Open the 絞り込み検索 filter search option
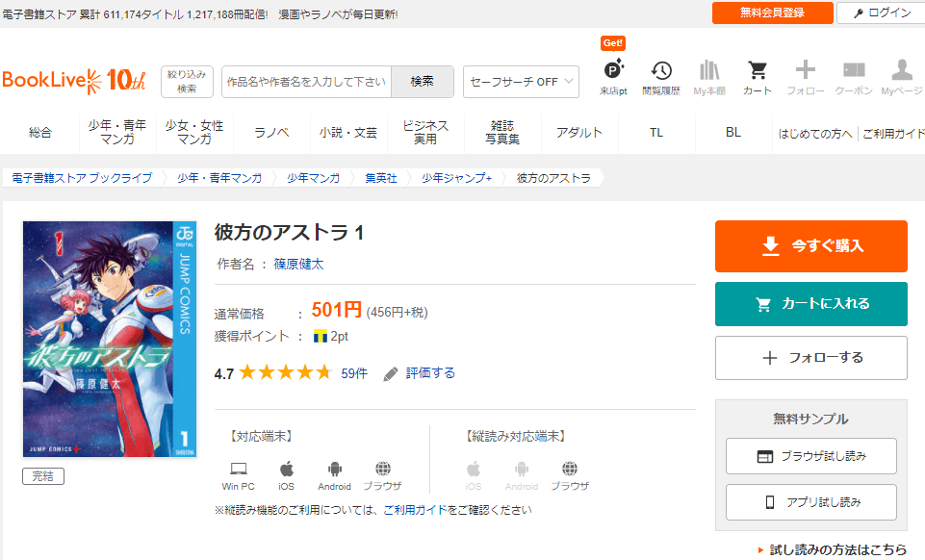Image resolution: width=925 pixels, height=560 pixels. (x=187, y=82)
